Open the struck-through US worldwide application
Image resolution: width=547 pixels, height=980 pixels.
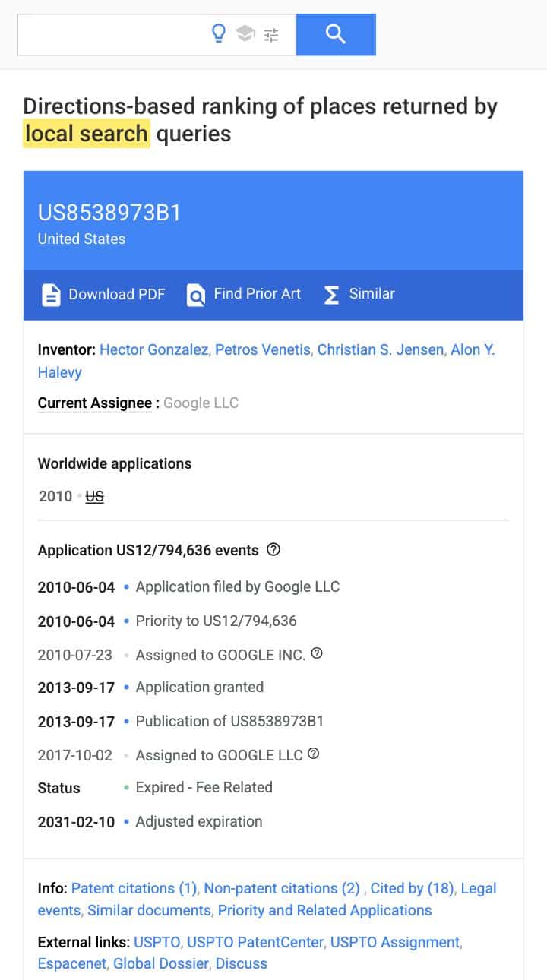[95, 497]
